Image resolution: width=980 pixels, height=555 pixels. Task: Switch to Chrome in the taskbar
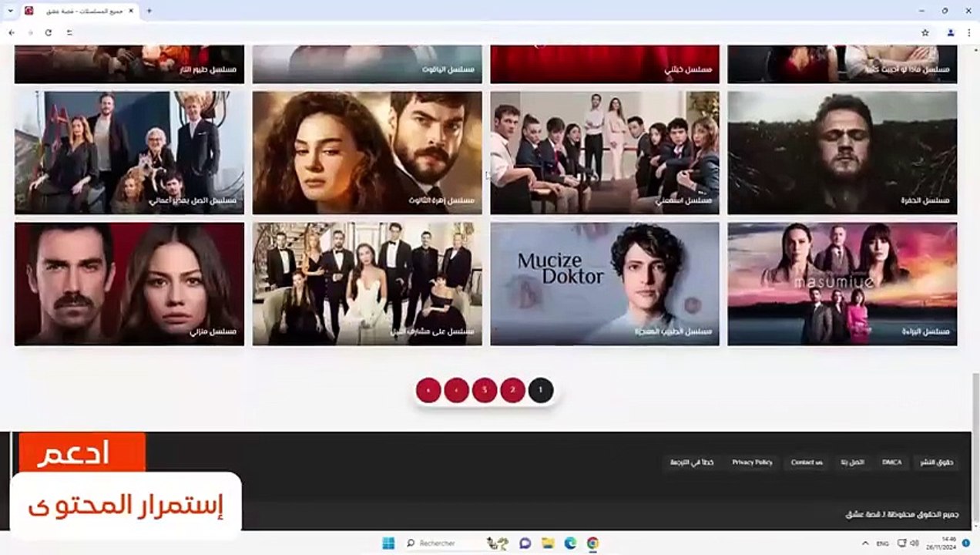[x=592, y=543]
